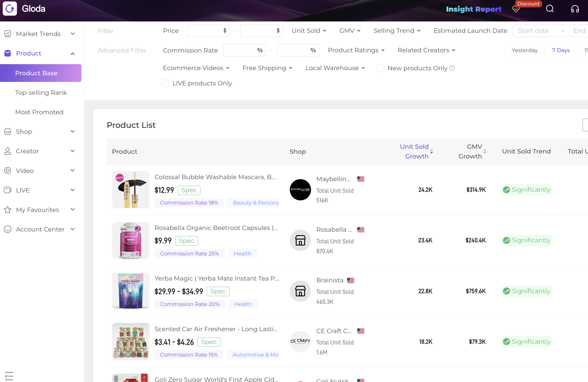
Task: Collapse the sidebar using bottom menu icon
Action: pos(9,376)
